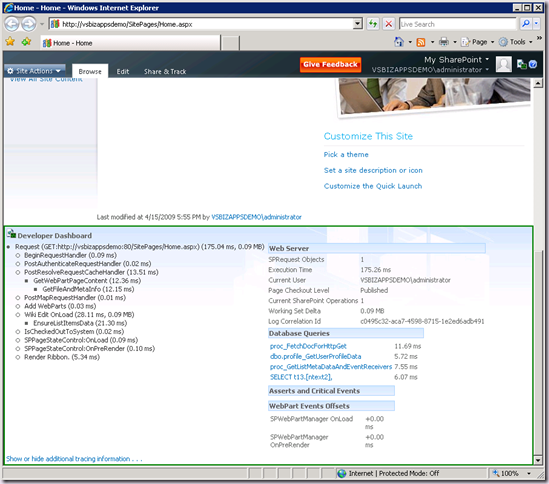Open the proc_GetListMetaDataAndEventReceivers query link

click(331, 367)
